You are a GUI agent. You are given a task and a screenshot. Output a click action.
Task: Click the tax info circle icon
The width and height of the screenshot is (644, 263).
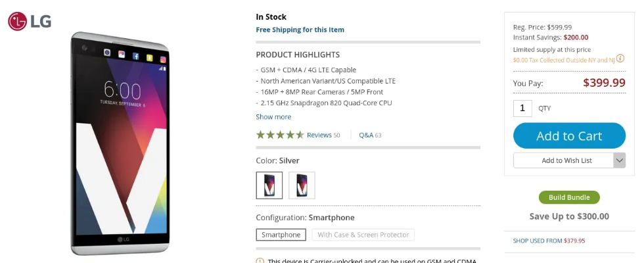(x=620, y=59)
